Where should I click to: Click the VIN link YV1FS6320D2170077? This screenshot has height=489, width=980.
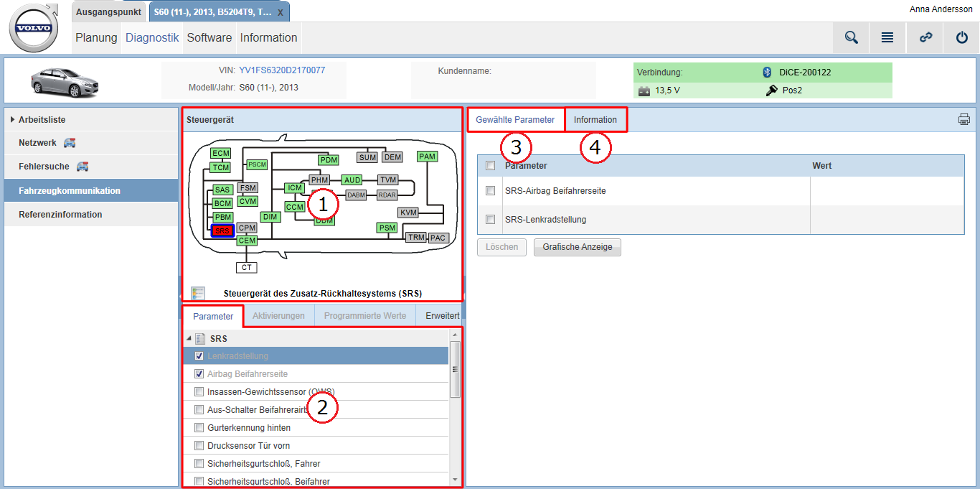(x=282, y=71)
